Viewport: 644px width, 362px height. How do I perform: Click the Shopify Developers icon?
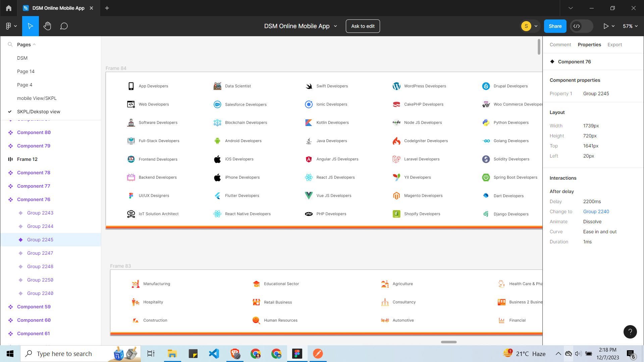click(x=396, y=214)
